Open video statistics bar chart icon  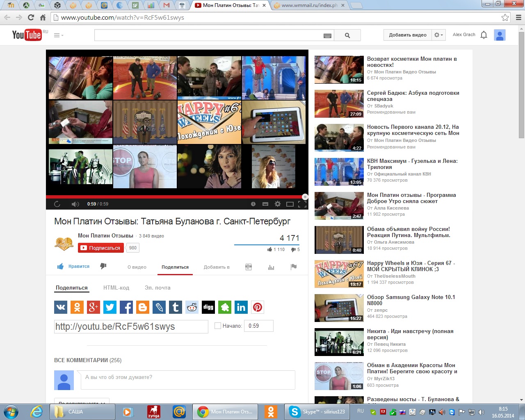(x=271, y=267)
